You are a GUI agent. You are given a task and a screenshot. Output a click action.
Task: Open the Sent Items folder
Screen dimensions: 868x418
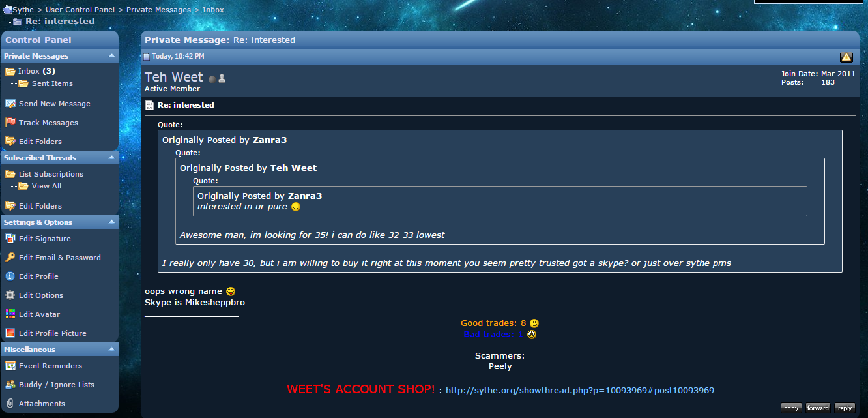(52, 83)
